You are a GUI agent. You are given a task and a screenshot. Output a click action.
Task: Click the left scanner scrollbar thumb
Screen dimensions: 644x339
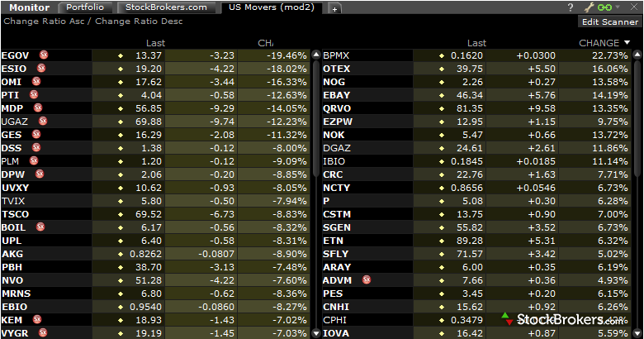(x=316, y=118)
